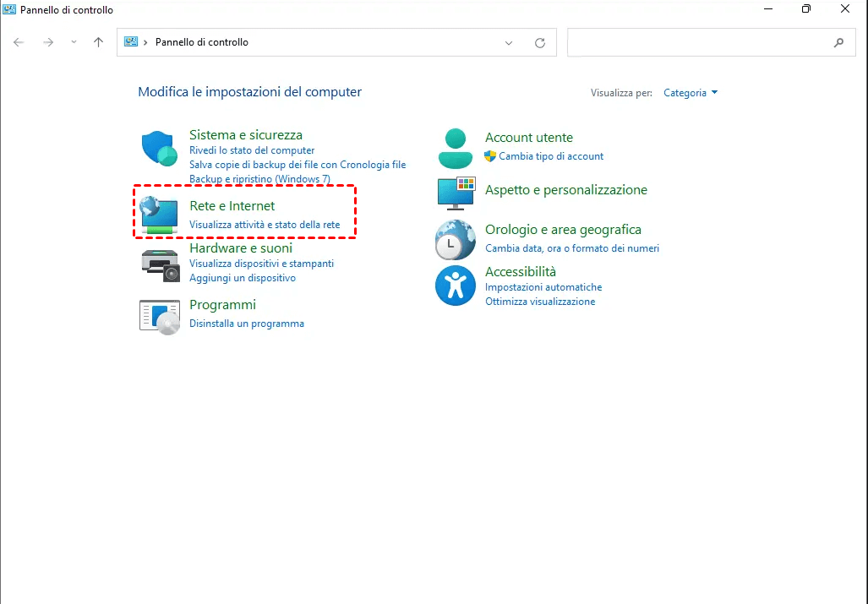The width and height of the screenshot is (868, 604).
Task: Click Cambia tipo di account link
Action: click(551, 156)
